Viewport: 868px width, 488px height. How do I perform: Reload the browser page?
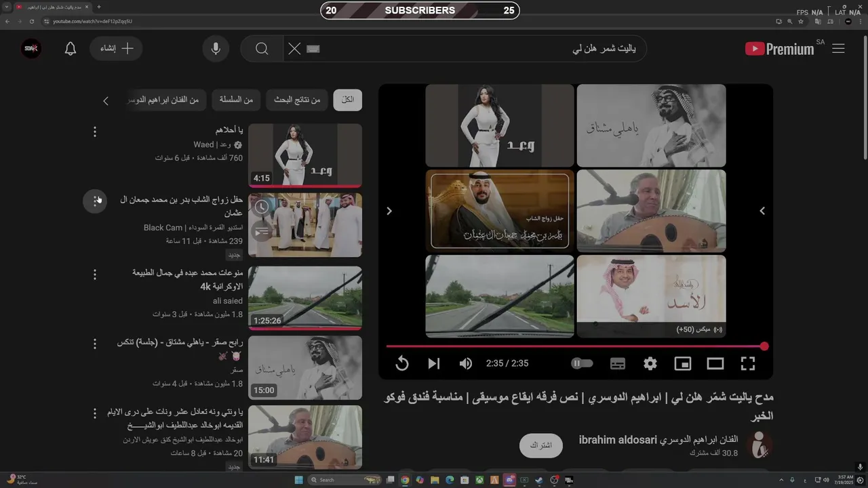(31, 21)
